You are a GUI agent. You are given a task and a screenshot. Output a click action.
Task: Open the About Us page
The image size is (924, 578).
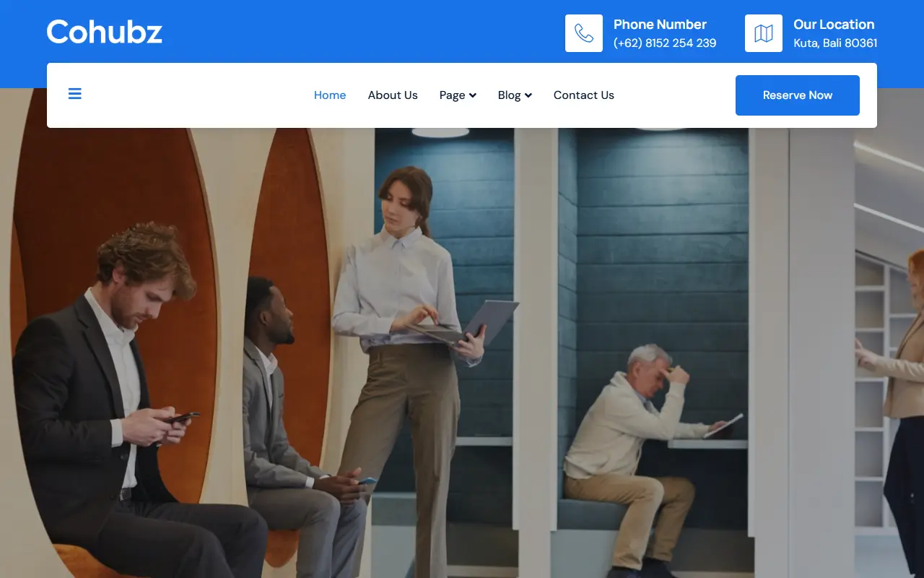(x=393, y=95)
